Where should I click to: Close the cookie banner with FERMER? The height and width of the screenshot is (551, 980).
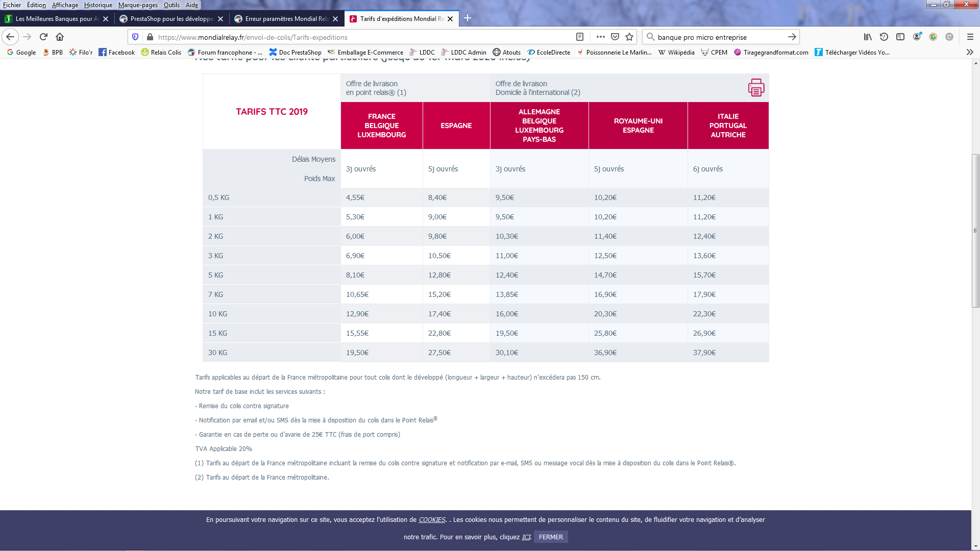(x=551, y=537)
